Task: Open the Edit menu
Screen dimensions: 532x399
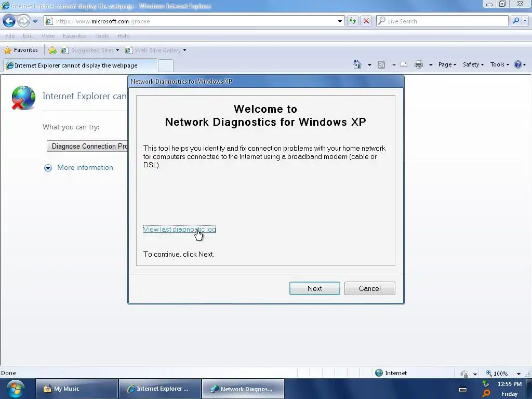Action: tap(28, 36)
